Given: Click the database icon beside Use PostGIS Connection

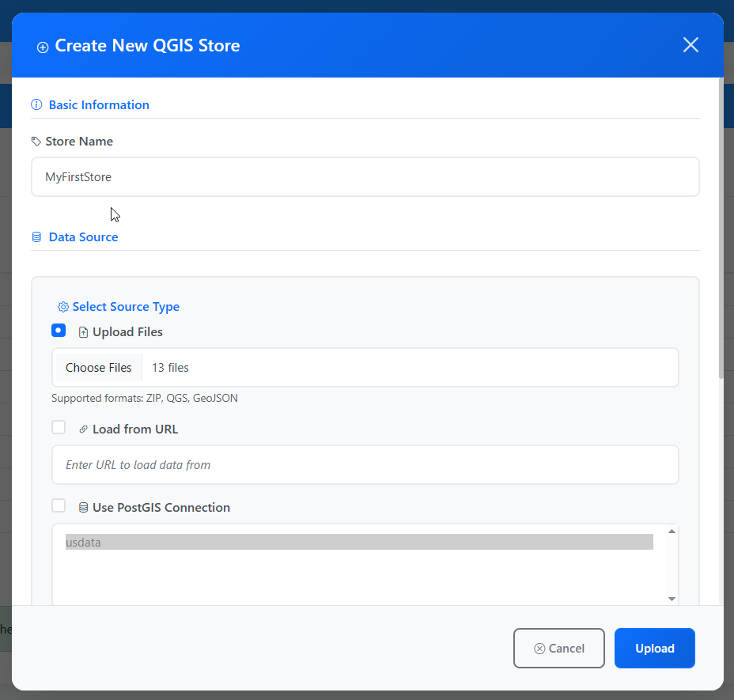Looking at the screenshot, I should pyautogui.click(x=83, y=508).
